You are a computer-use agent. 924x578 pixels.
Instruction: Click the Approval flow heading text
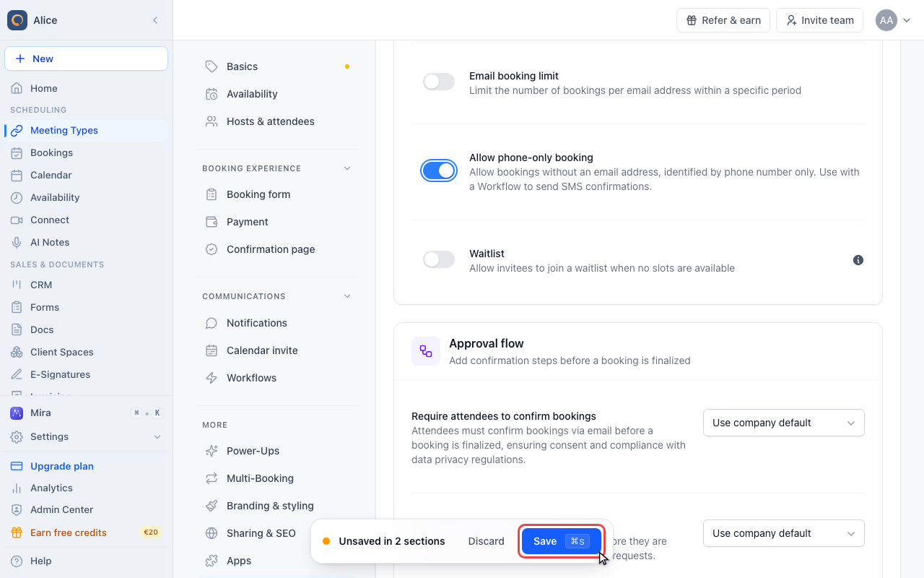click(x=487, y=343)
